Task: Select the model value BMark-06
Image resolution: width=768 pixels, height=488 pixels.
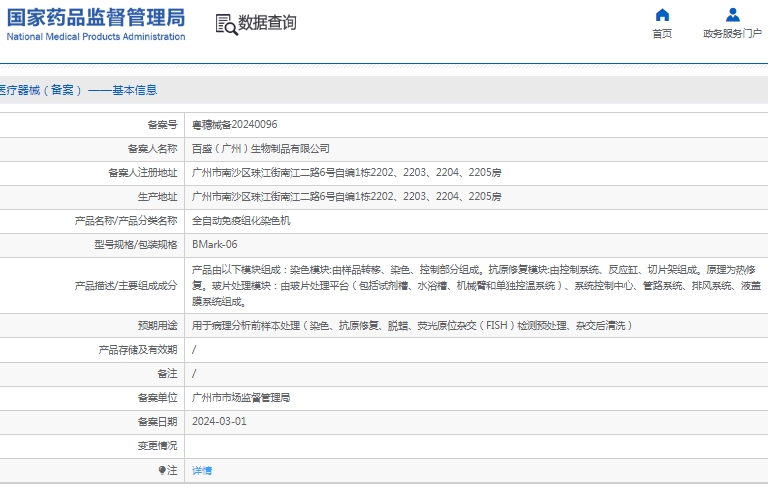Action: pyautogui.click(x=215, y=244)
